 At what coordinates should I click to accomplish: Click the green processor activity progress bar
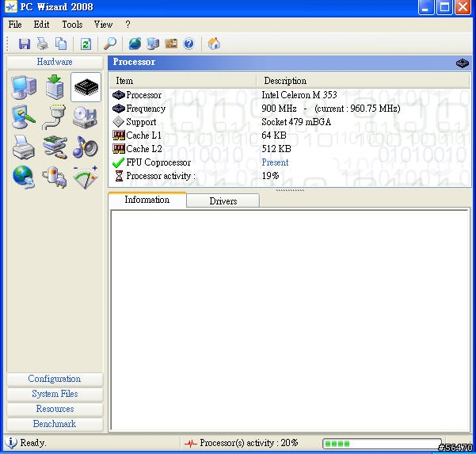tap(382, 444)
